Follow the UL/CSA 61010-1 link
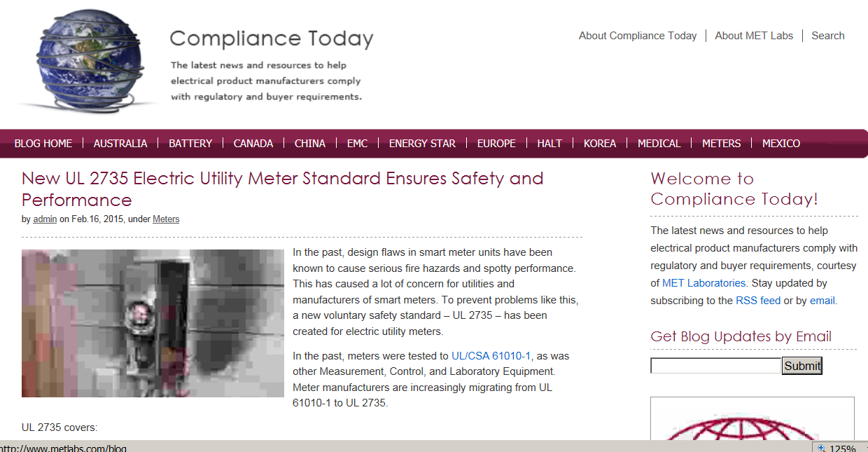The height and width of the screenshot is (452, 868). [491, 356]
